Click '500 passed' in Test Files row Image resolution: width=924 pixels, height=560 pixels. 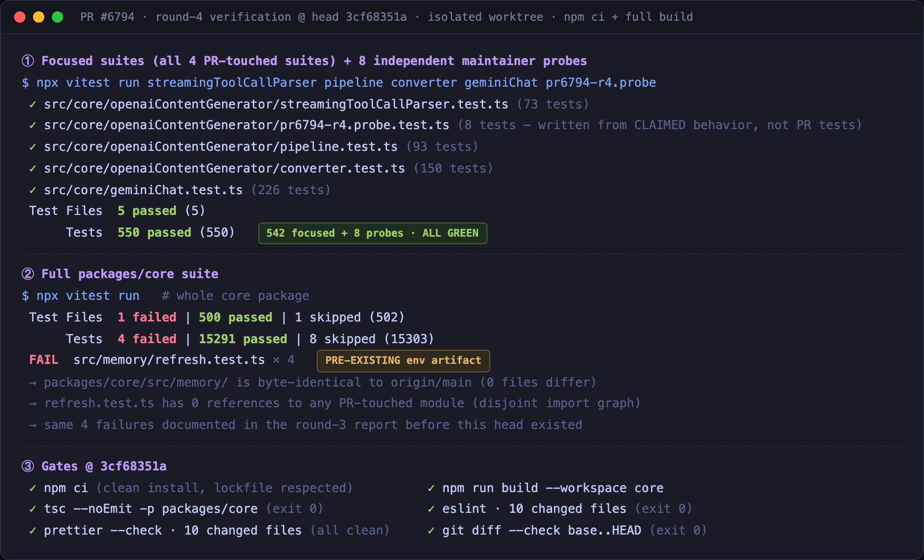tap(236, 317)
